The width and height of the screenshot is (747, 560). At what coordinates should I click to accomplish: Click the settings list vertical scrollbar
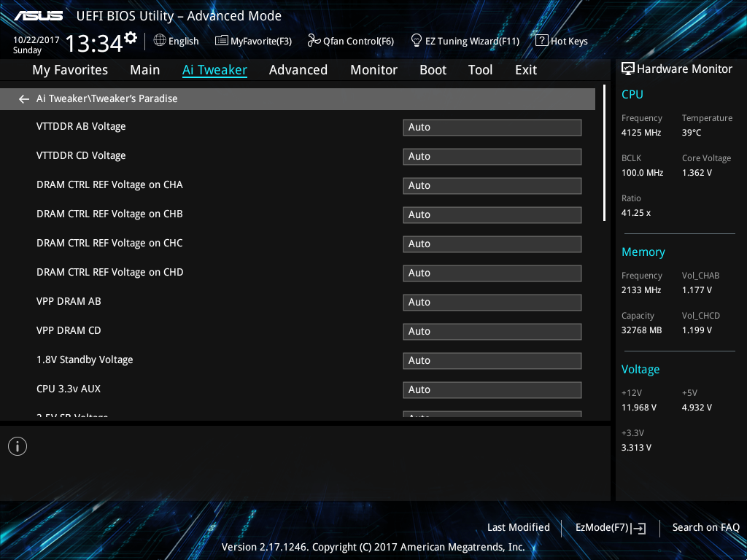click(x=604, y=153)
